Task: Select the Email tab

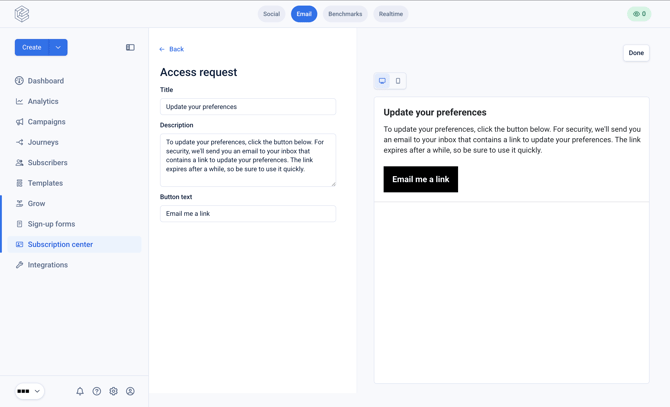Action: pos(304,14)
